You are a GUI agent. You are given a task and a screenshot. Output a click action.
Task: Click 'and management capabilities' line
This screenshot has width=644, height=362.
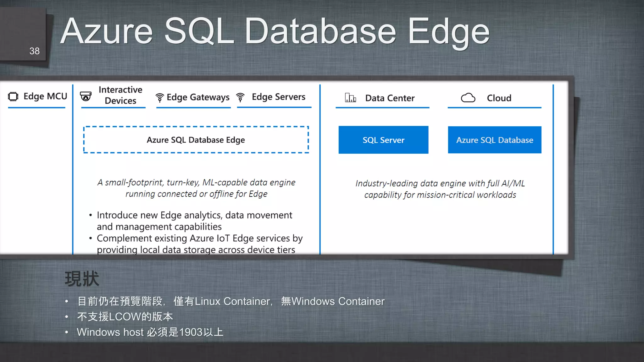click(159, 227)
